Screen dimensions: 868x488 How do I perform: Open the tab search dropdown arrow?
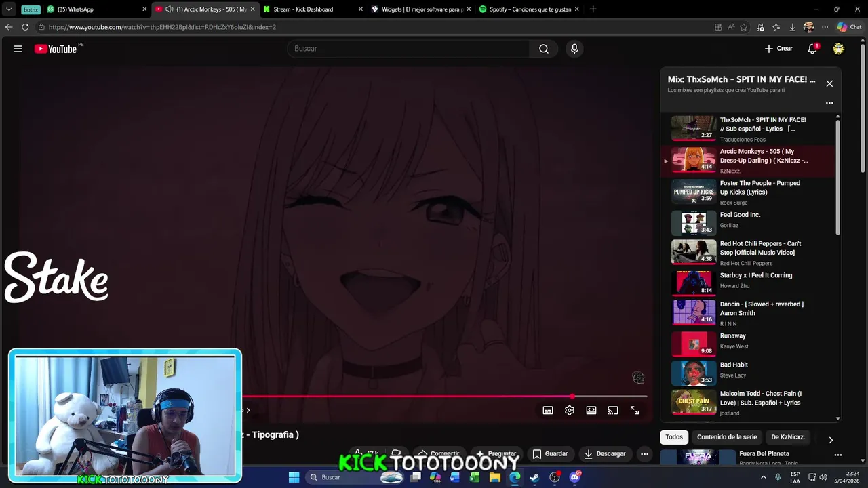pos(9,9)
